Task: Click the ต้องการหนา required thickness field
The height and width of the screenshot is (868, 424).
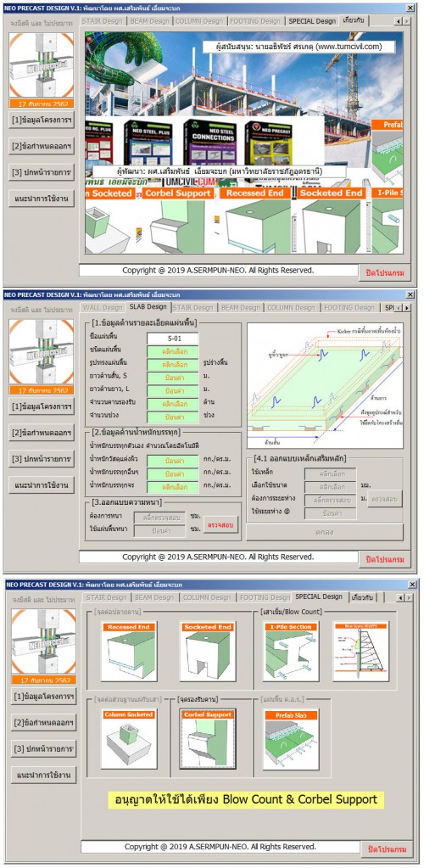Action: [x=160, y=518]
